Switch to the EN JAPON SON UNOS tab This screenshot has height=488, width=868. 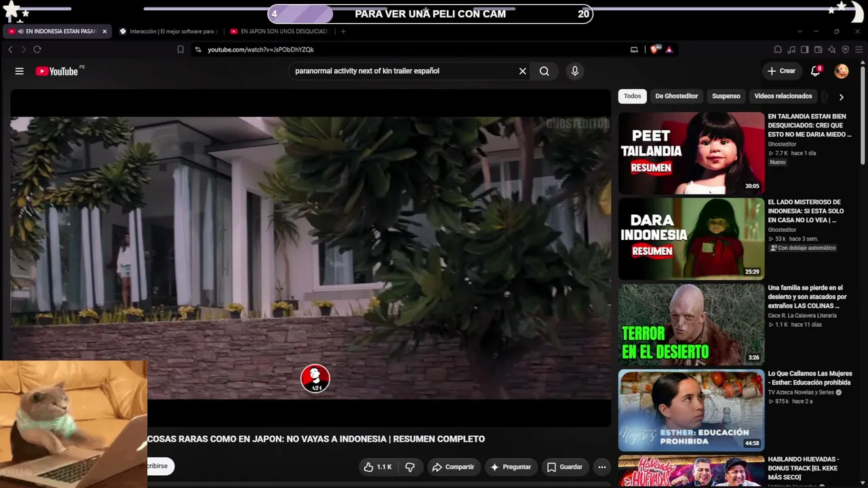[x=279, y=31]
